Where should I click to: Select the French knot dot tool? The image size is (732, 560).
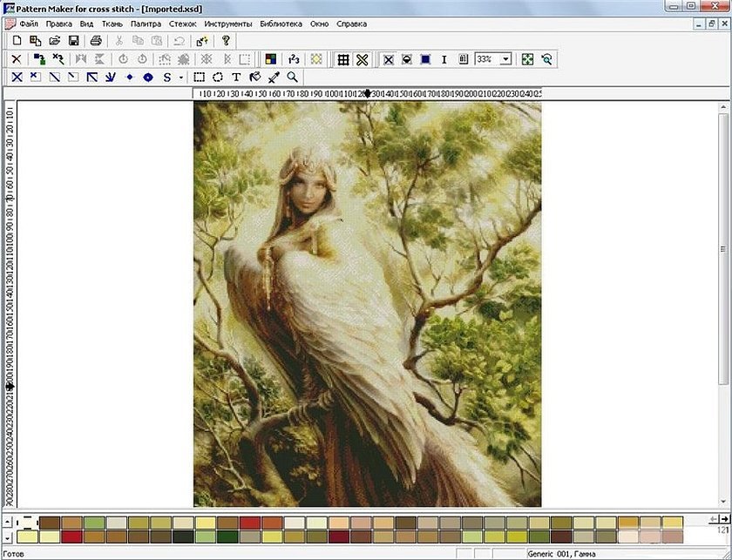click(130, 78)
